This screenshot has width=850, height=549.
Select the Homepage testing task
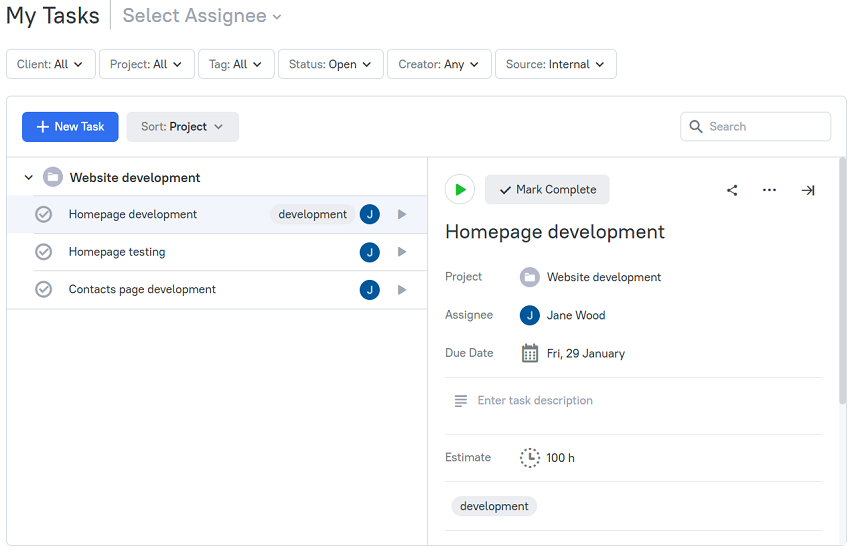pos(117,252)
